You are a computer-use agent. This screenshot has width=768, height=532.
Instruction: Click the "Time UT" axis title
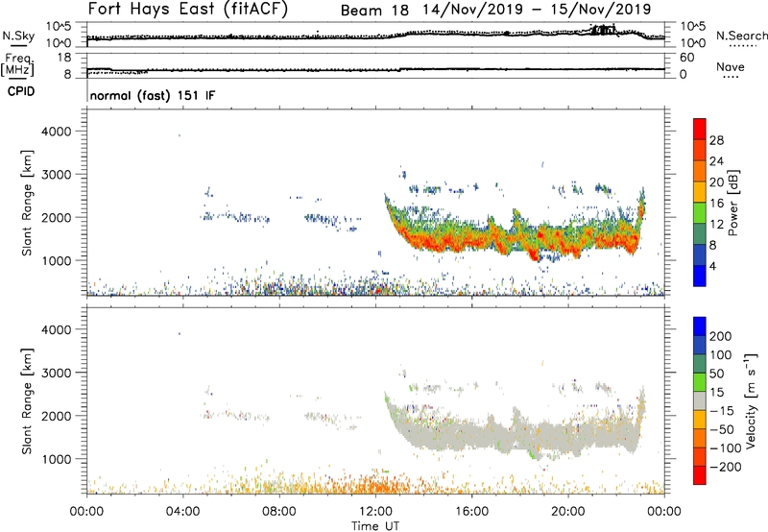pos(375,526)
